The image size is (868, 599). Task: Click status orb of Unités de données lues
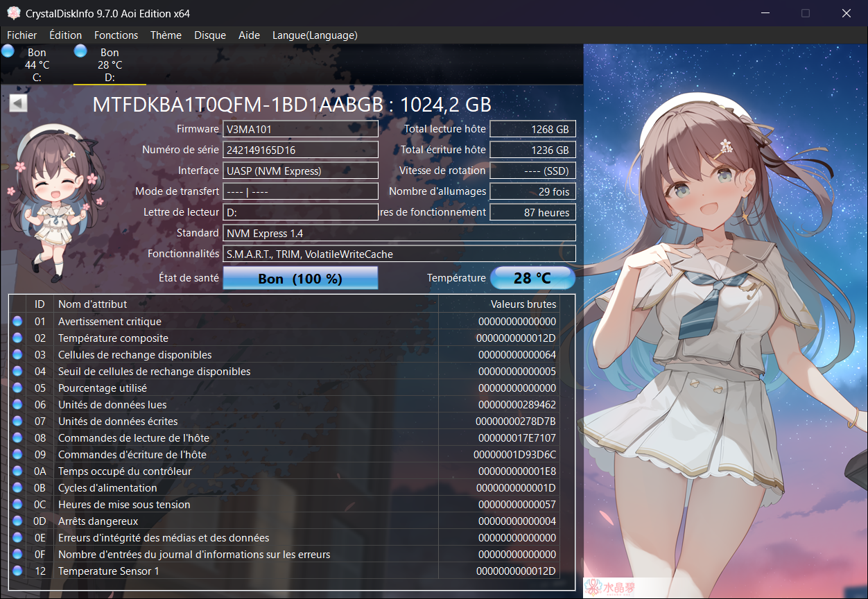(x=17, y=404)
